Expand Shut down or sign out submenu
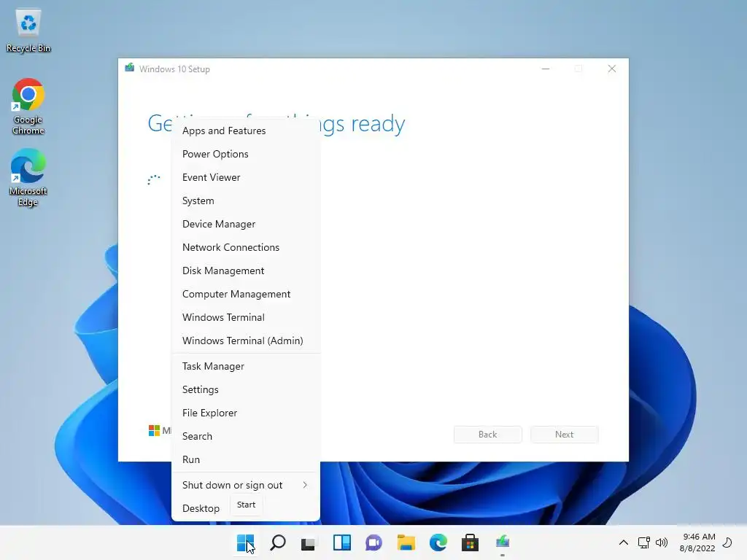This screenshot has width=747, height=560. [x=246, y=485]
